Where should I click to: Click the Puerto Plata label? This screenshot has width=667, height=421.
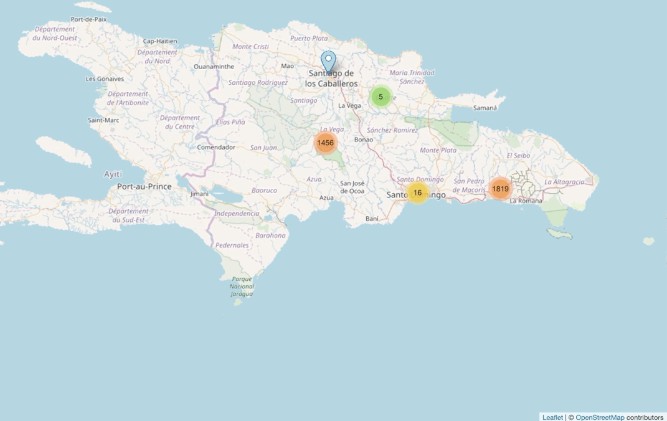[308, 38]
